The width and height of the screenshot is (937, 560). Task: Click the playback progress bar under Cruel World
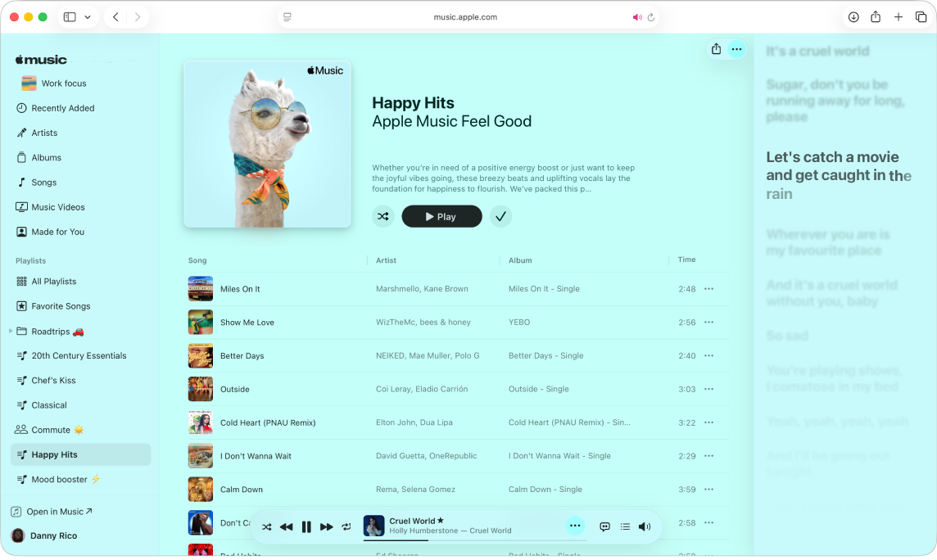[475, 540]
